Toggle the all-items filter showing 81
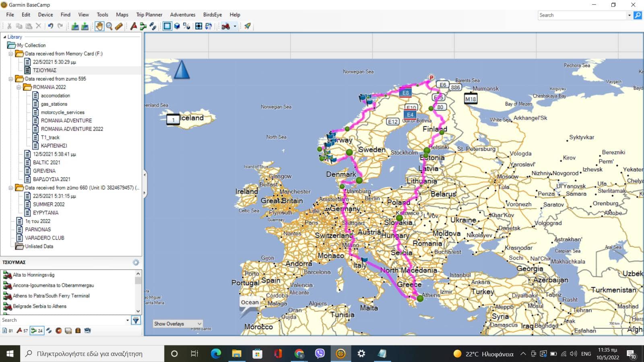 (x=8, y=331)
